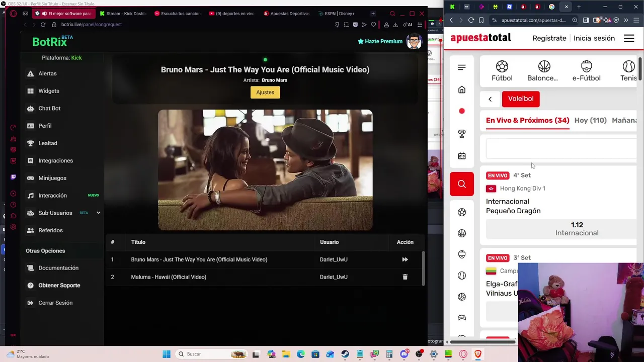Click the Bruno Mars video thumbnail
The height and width of the screenshot is (362, 644).
point(265,170)
